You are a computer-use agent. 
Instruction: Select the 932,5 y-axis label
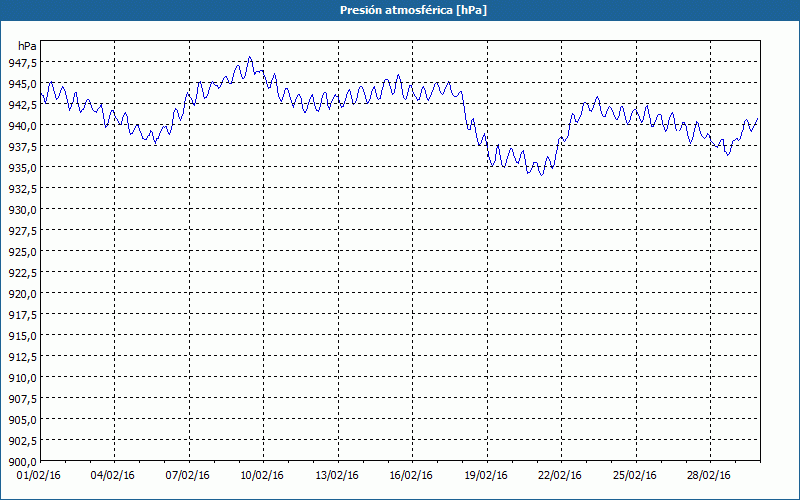pyautogui.click(x=22, y=189)
